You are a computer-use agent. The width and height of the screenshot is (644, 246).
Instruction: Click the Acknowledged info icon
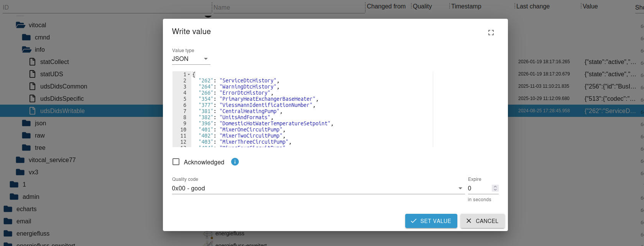pyautogui.click(x=235, y=162)
